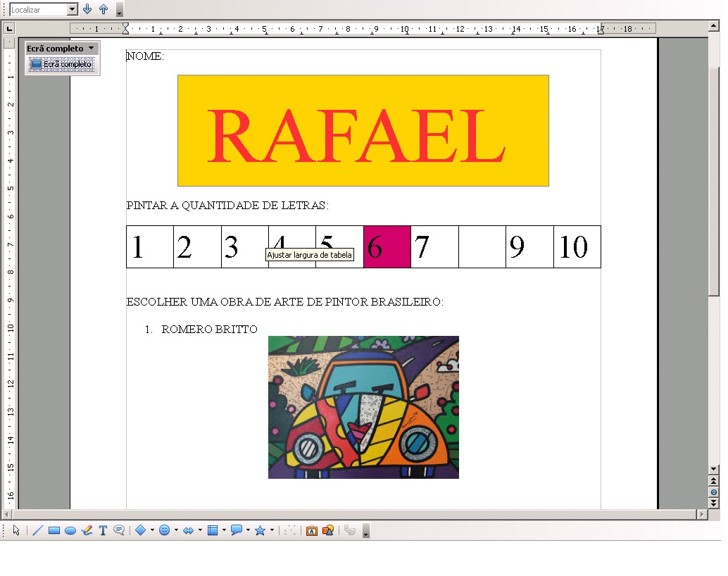
Task: Click the horizontal scrollbar left arrow
Action: point(6,514)
